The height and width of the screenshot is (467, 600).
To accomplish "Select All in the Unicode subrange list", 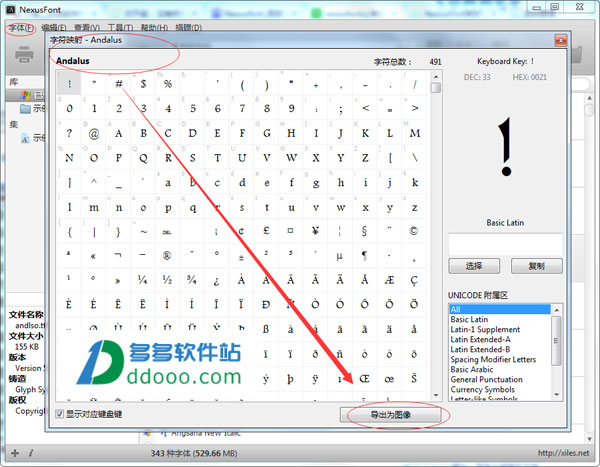I will point(500,309).
